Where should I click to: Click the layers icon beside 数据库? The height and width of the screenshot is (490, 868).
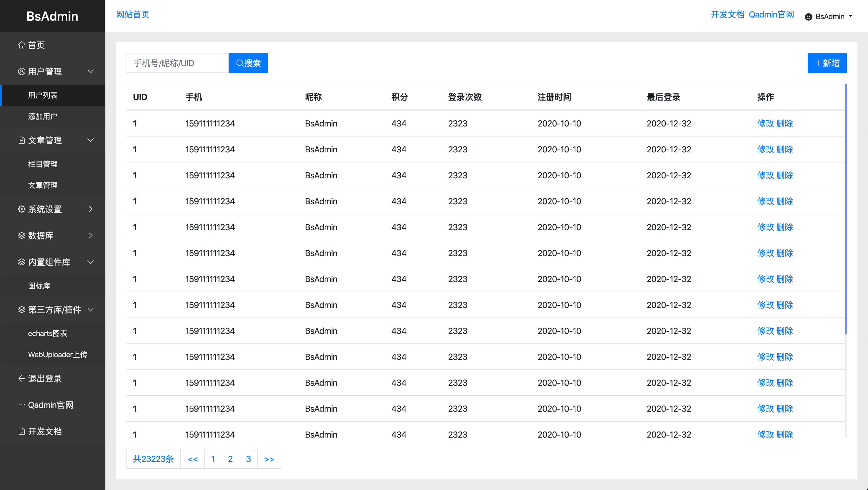pyautogui.click(x=21, y=235)
